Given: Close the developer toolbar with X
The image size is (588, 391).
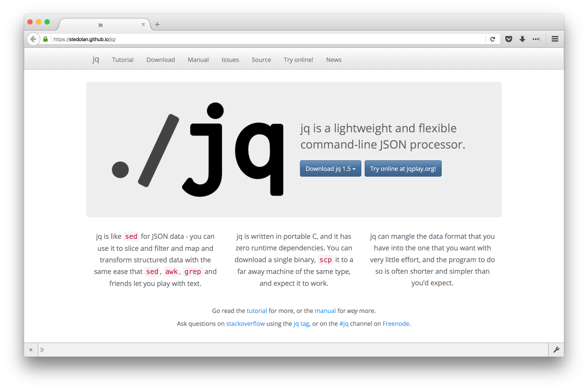Looking at the screenshot, I should (x=31, y=350).
